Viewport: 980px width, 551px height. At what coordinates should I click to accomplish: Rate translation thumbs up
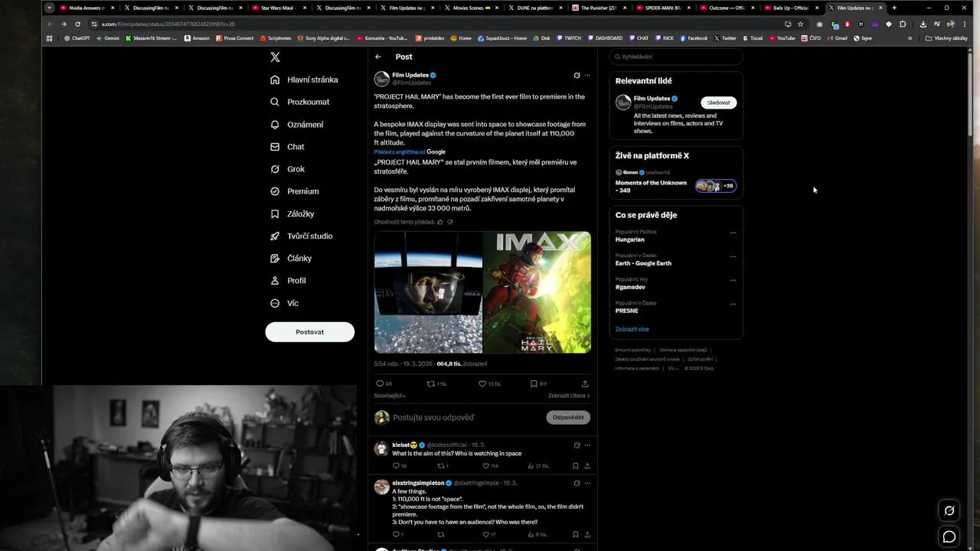click(x=440, y=222)
